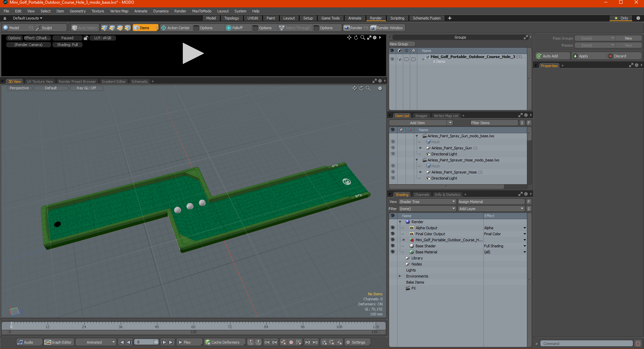Select Vertices component mode icon
This screenshot has width=644, height=349.
click(x=104, y=28)
